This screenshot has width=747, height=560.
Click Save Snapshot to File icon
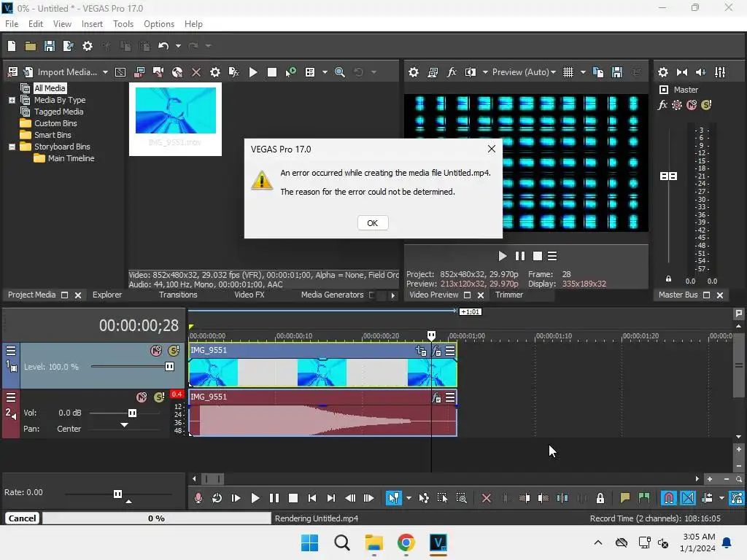pyautogui.click(x=617, y=72)
